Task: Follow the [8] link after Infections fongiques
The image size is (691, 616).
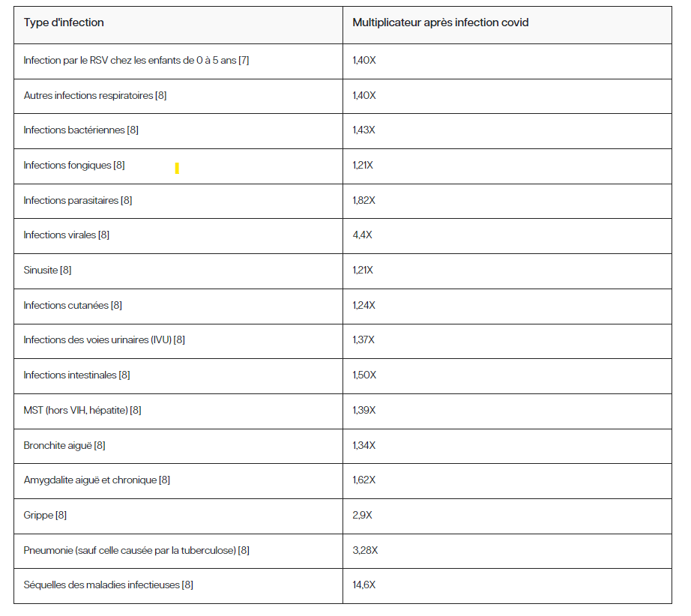Action: pyautogui.click(x=119, y=166)
